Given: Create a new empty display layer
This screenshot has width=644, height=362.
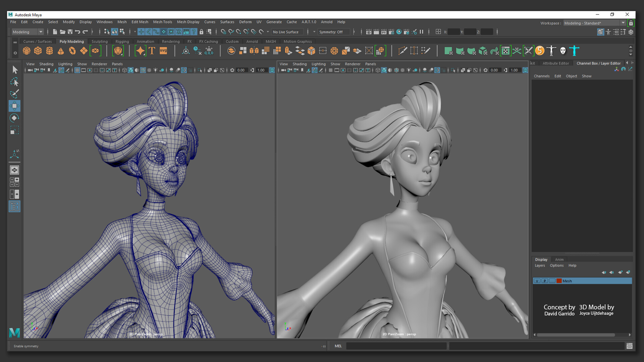Looking at the screenshot, I should pyautogui.click(x=620, y=272).
